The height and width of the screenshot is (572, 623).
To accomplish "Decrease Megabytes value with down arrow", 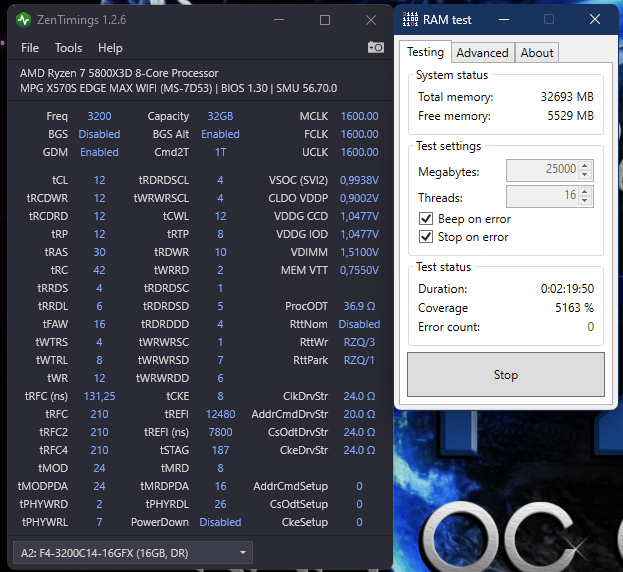I will click(x=584, y=174).
